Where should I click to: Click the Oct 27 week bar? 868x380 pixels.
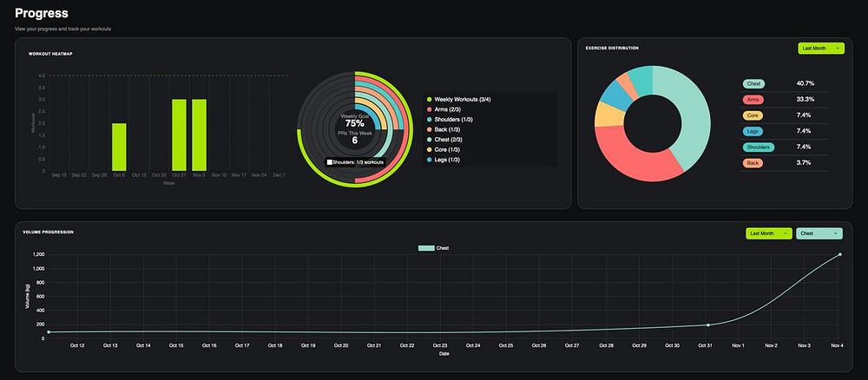pos(179,135)
